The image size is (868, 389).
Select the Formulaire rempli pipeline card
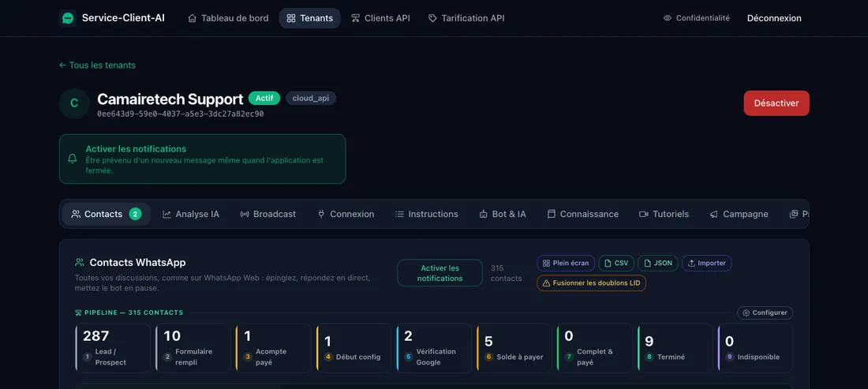click(193, 348)
